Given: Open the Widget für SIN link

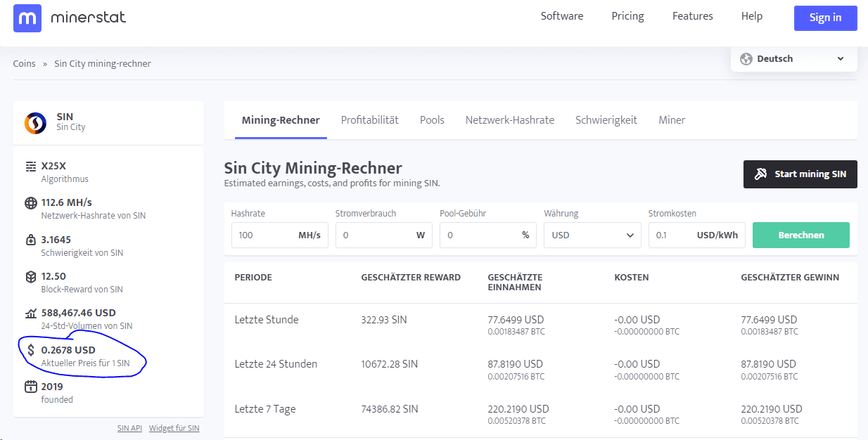Looking at the screenshot, I should pyautogui.click(x=174, y=428).
